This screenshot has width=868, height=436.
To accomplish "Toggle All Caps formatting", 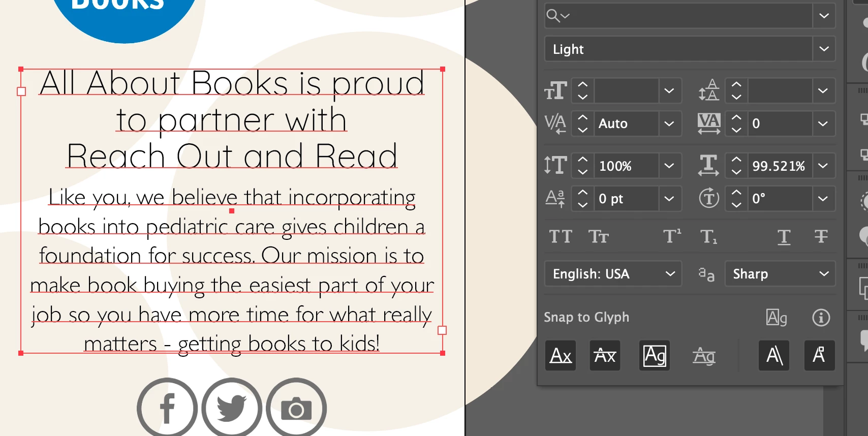I will pos(561,237).
